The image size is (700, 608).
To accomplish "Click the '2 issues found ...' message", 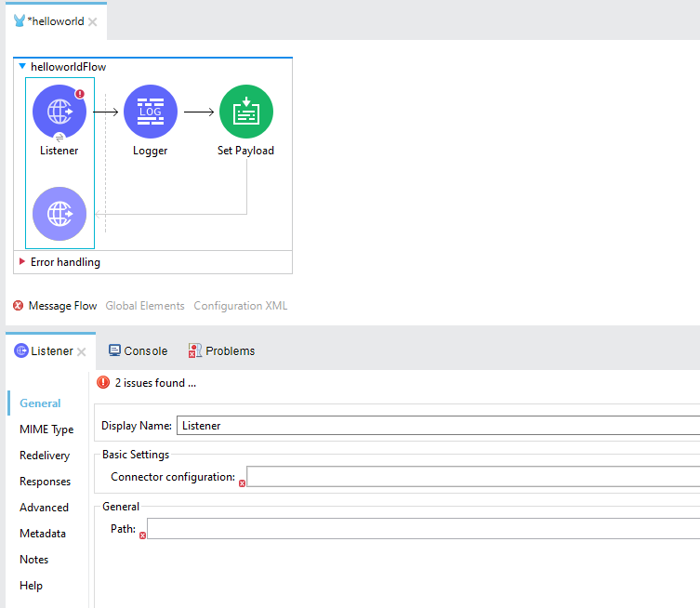I will tap(155, 383).
